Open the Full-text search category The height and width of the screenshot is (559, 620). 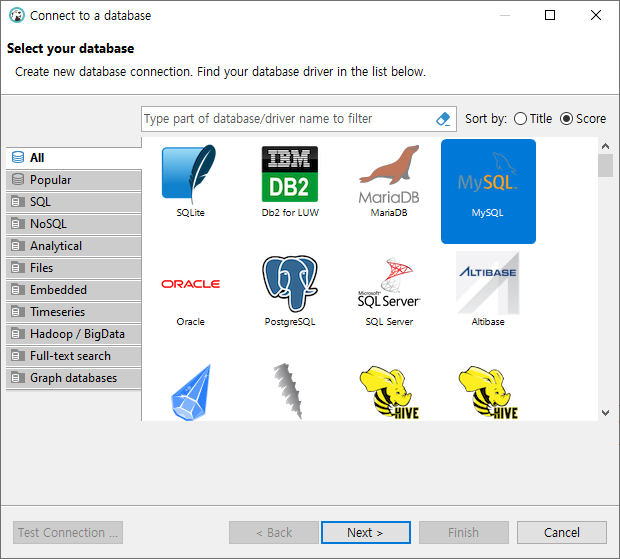pyautogui.click(x=74, y=356)
